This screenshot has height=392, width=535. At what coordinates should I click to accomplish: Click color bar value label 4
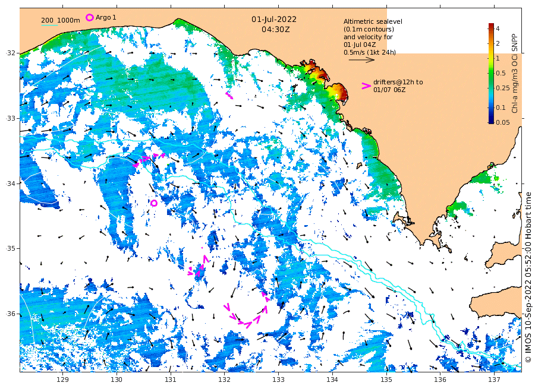pyautogui.click(x=498, y=29)
